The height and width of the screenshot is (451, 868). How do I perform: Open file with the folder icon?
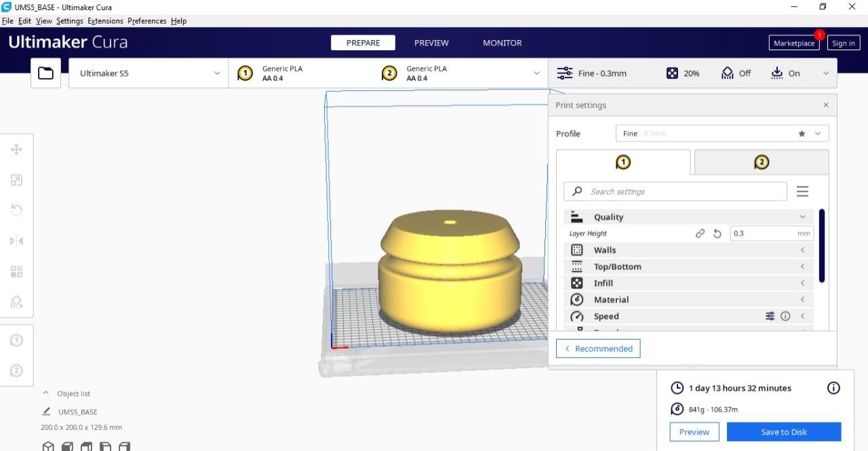tap(45, 73)
